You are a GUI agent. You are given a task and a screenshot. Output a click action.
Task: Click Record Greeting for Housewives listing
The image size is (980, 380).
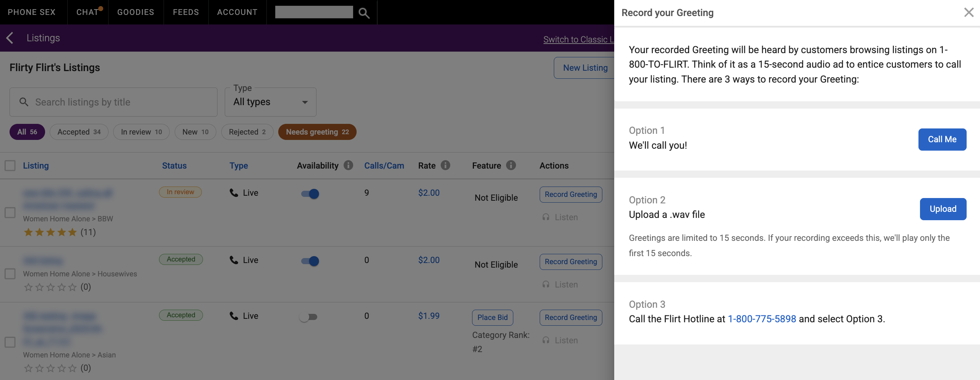click(571, 262)
